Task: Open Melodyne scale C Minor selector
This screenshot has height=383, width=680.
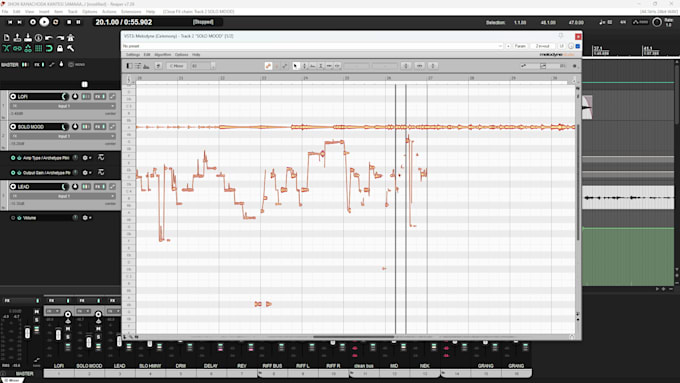Action: pos(177,66)
